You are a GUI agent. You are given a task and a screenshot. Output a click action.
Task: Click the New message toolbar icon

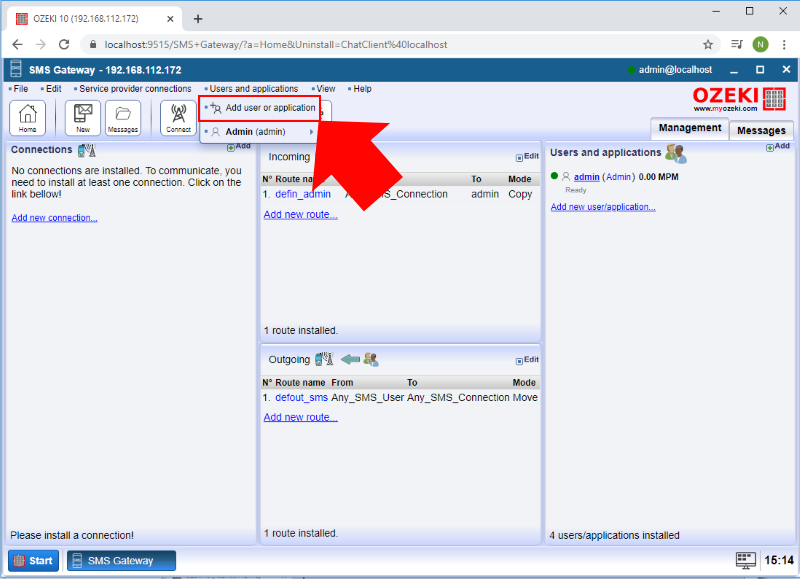click(83, 118)
